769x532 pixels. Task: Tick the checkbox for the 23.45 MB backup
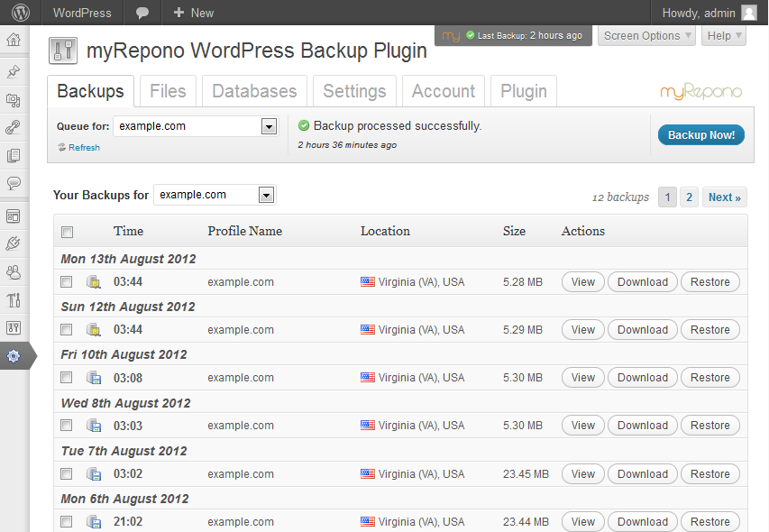(x=66, y=473)
